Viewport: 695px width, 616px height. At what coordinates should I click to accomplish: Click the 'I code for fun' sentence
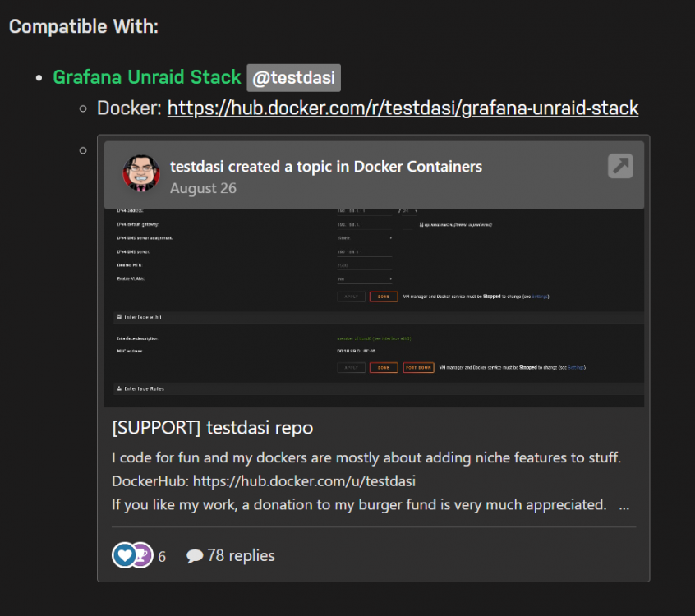point(366,457)
